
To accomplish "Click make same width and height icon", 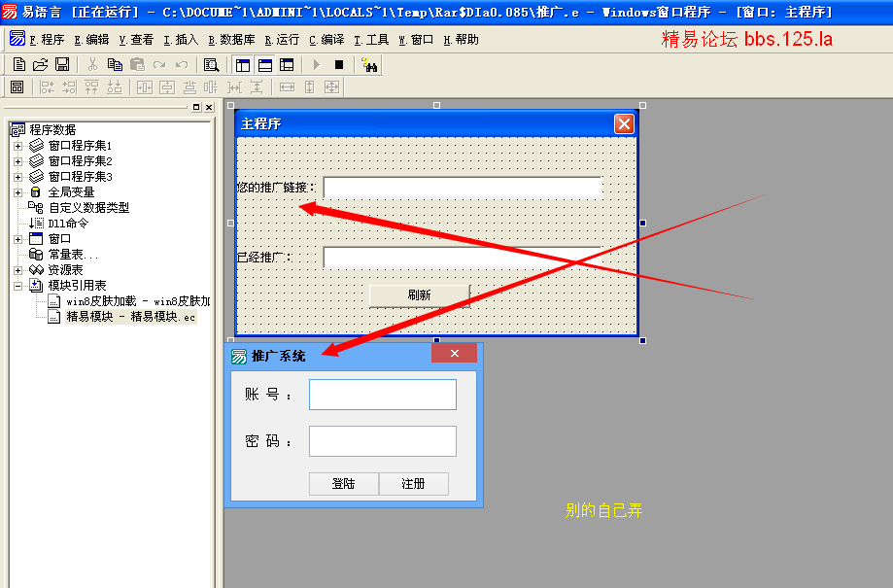I will 331,87.
